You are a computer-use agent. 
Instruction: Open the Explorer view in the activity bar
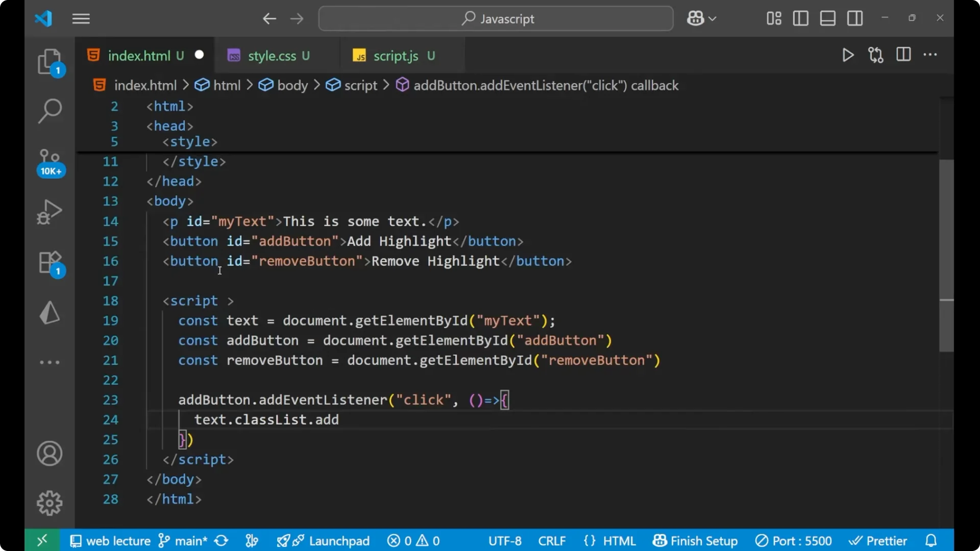click(x=50, y=61)
